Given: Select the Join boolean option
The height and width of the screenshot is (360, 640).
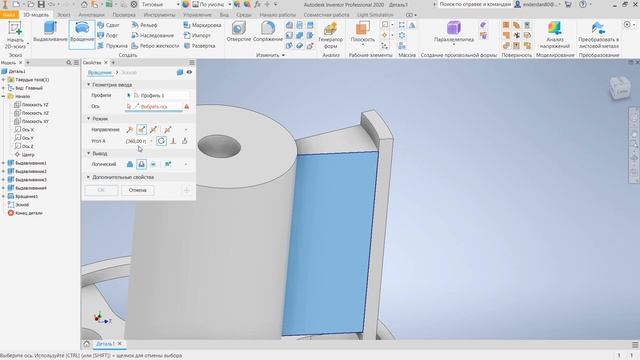Looking at the screenshot, I should (x=130, y=164).
